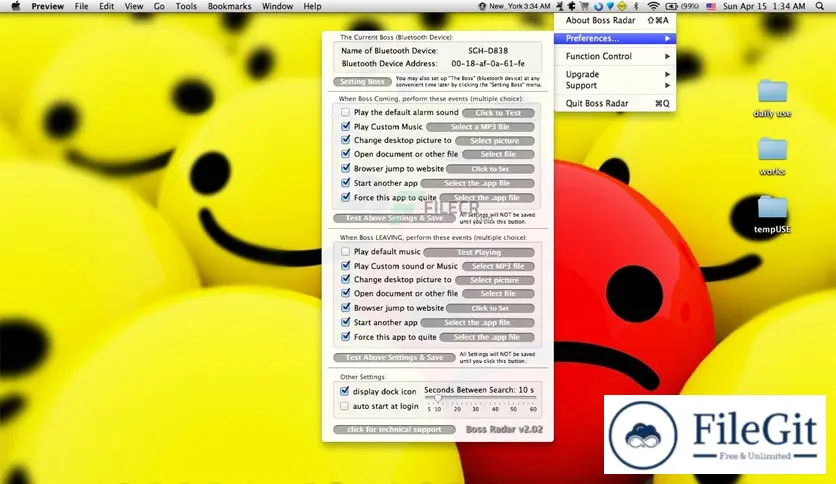Click the Boss Radar v2.02 label
The width and height of the screenshot is (836, 484).
tap(504, 429)
